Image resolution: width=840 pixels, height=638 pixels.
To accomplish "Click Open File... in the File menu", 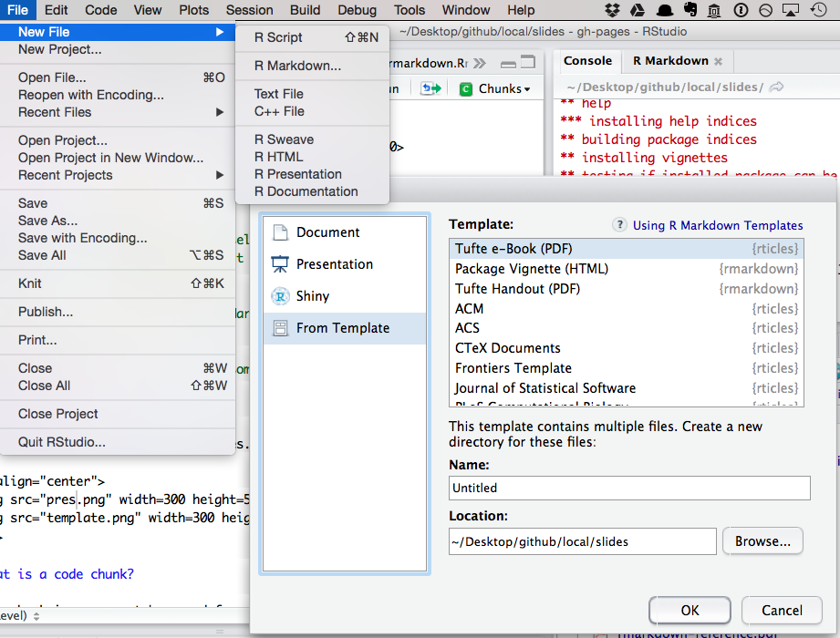I will pyautogui.click(x=118, y=77).
